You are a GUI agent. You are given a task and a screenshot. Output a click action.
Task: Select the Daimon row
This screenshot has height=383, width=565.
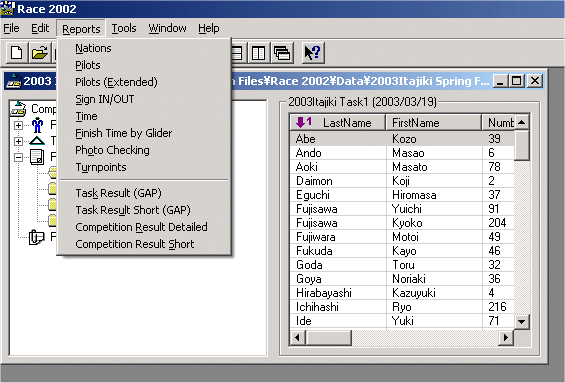pos(402,181)
